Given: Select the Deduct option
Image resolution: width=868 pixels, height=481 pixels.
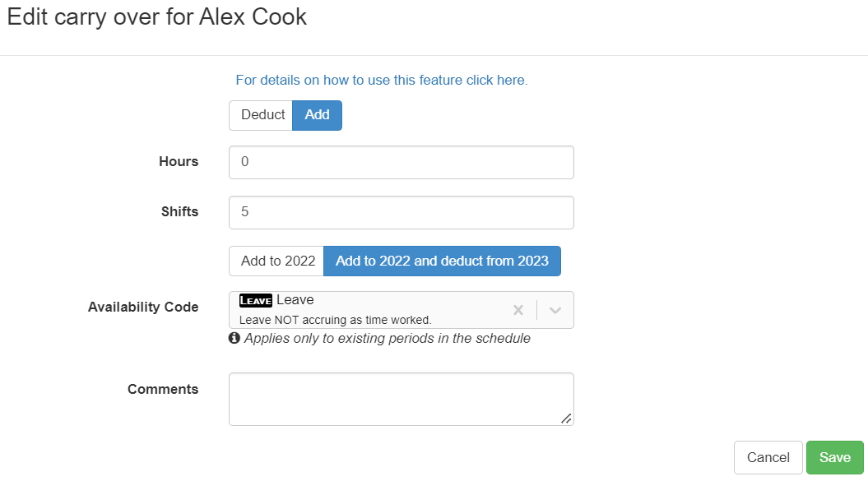Looking at the screenshot, I should 262,115.
